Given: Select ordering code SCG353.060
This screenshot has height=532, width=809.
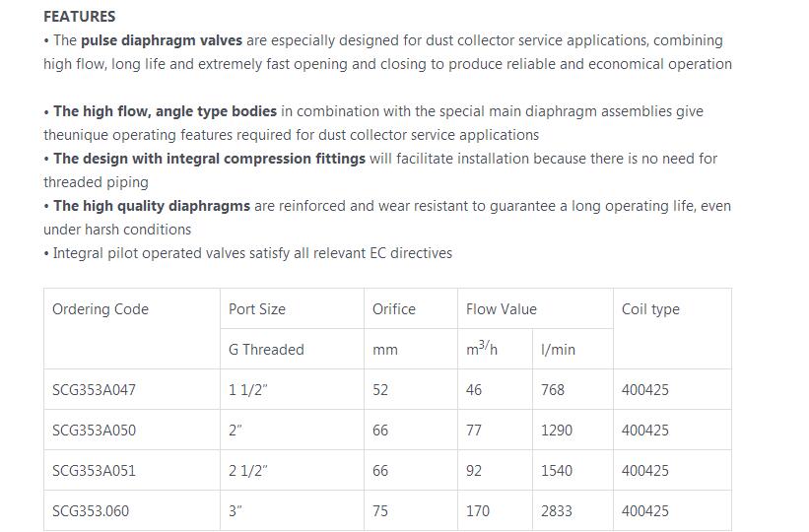Looking at the screenshot, I should pos(91,511).
